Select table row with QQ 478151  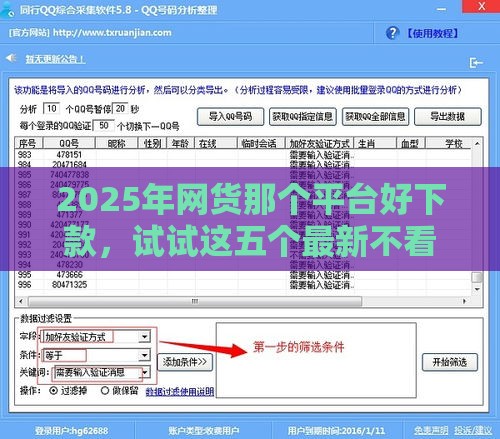(243, 155)
